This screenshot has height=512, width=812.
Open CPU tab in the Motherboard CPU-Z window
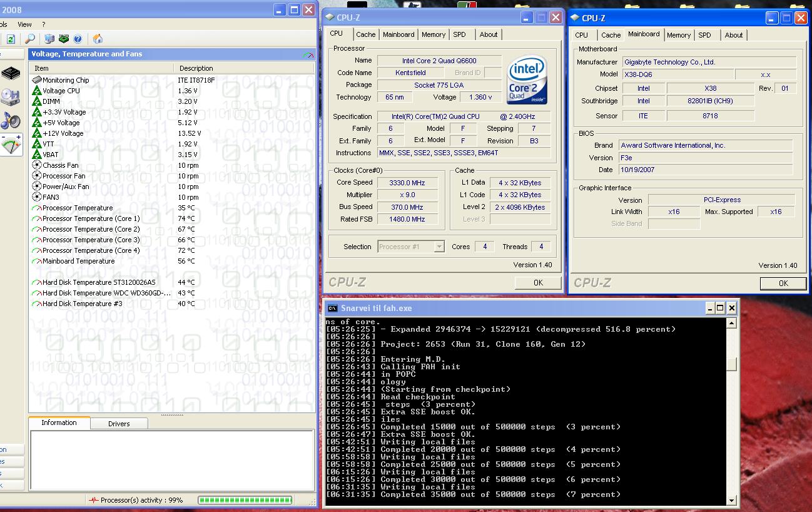click(x=582, y=36)
